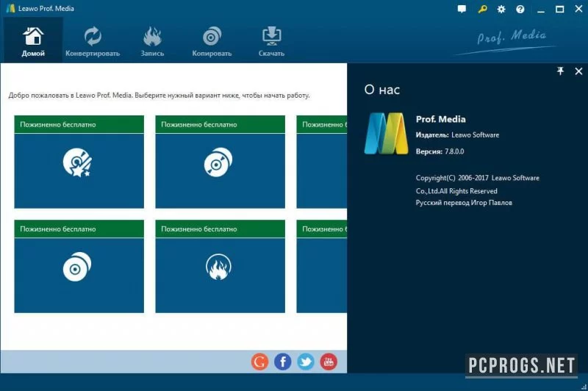Open the flame burn tile
Screen dimensions: 588x391
[220, 267]
